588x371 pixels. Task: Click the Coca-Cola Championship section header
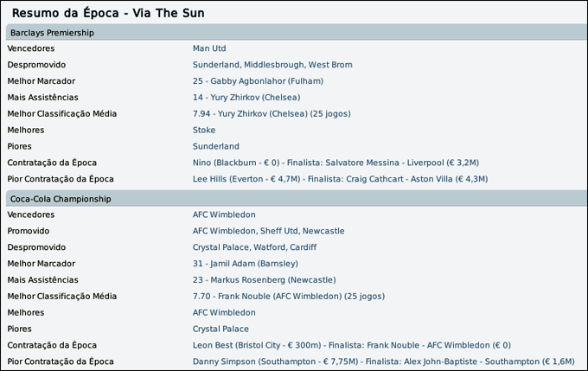pos(61,199)
